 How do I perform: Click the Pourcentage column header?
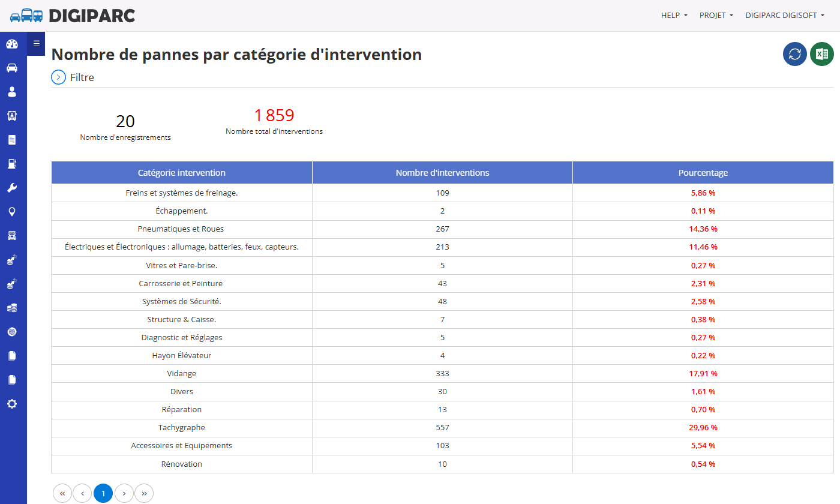coord(703,173)
